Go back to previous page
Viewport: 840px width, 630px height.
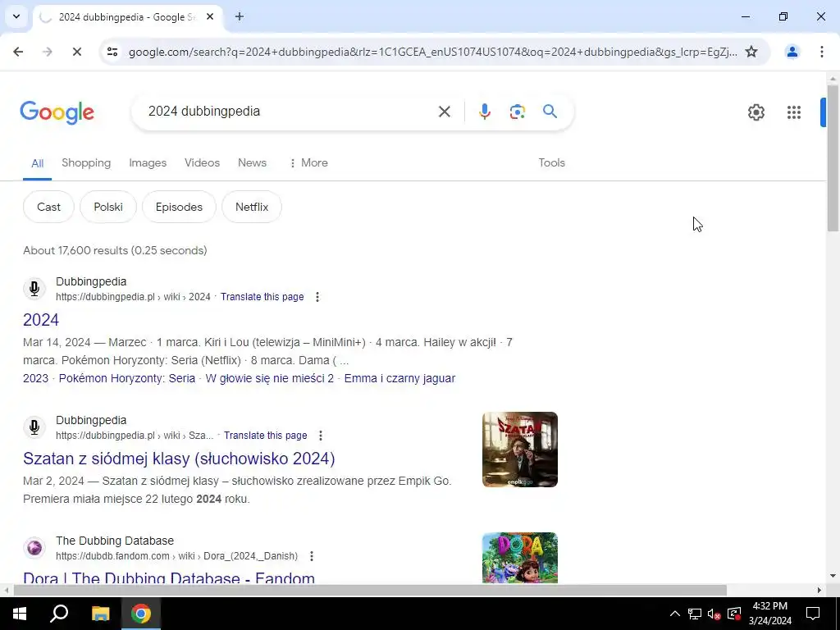coord(18,52)
